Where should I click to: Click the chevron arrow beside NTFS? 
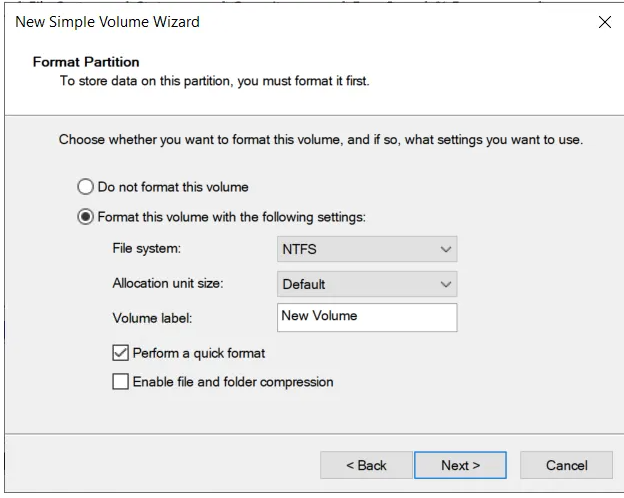point(445,250)
